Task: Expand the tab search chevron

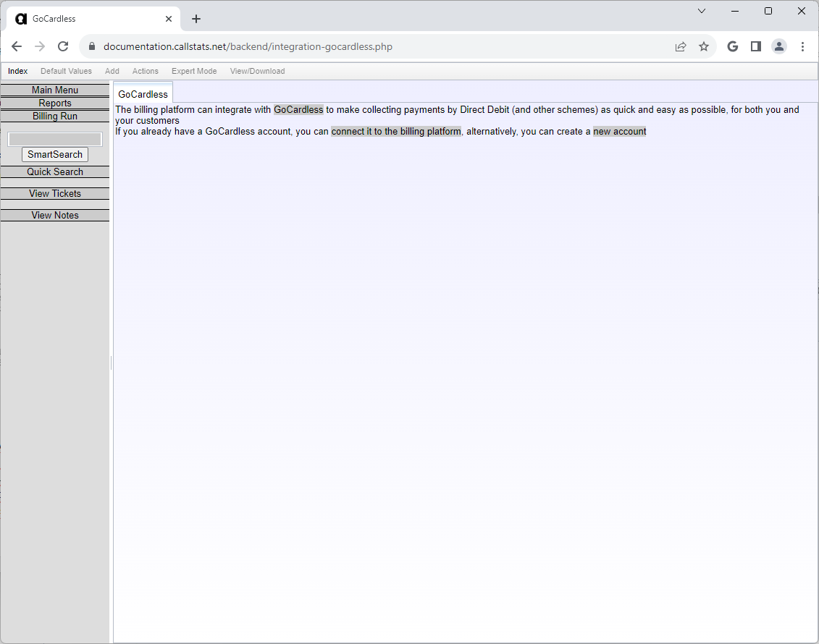Action: pyautogui.click(x=701, y=11)
